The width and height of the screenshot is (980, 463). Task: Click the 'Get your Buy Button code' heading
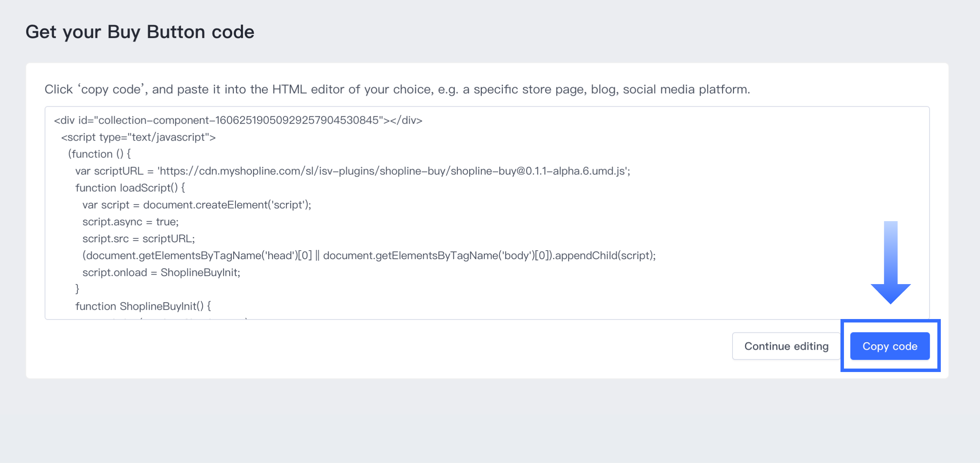pos(140,32)
